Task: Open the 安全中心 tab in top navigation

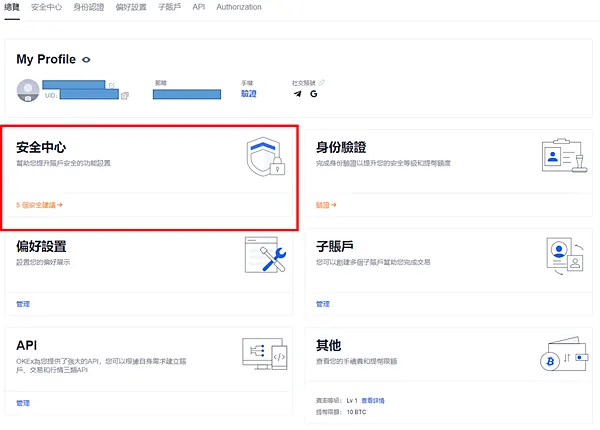Action: (x=46, y=7)
